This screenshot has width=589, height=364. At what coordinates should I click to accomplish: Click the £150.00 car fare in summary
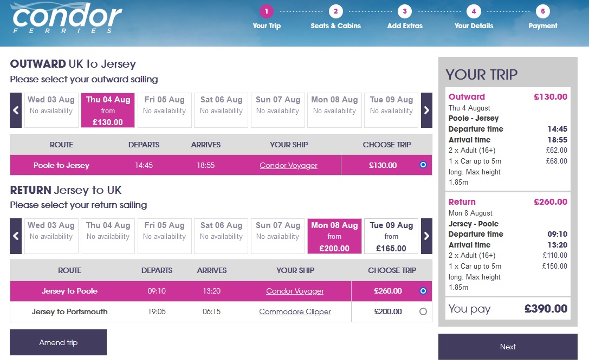click(x=554, y=266)
